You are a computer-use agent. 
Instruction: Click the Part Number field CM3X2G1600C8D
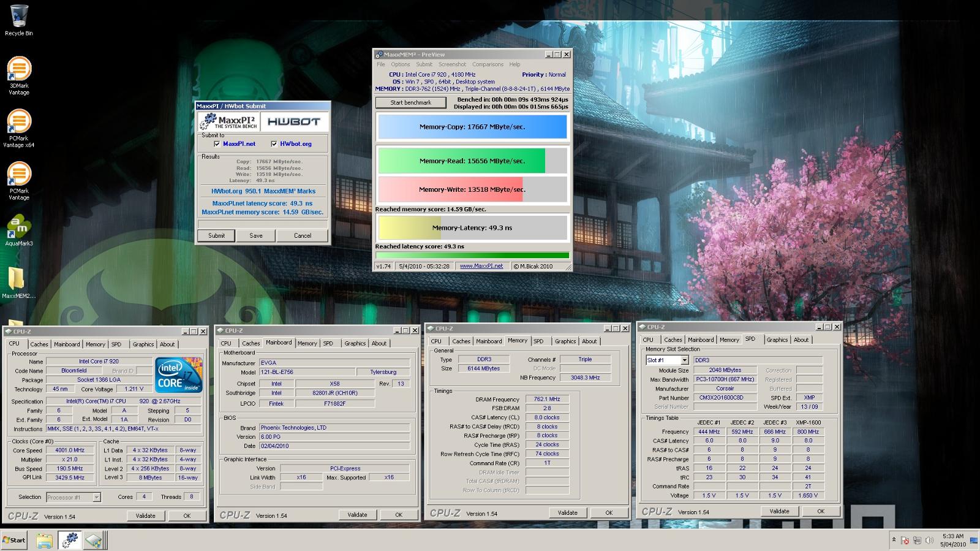point(726,398)
